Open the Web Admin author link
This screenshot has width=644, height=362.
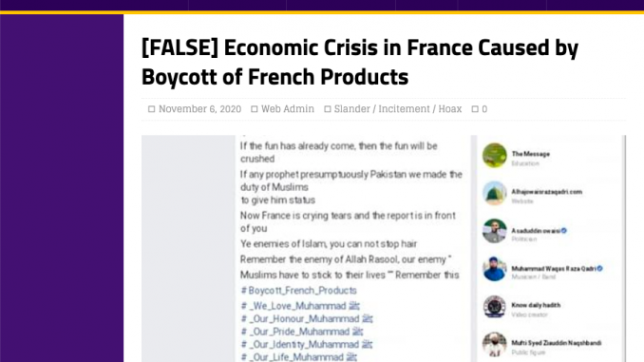(288, 109)
